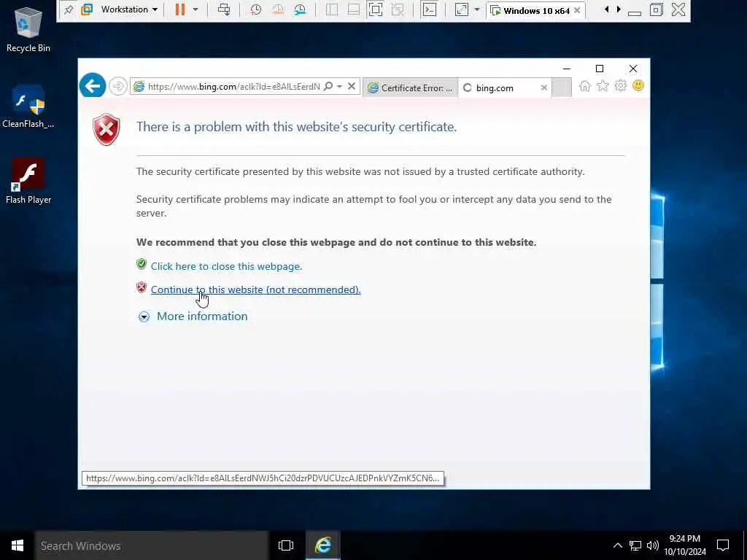Click here to close this webpage link
This screenshot has height=560, width=747.
[x=226, y=266]
